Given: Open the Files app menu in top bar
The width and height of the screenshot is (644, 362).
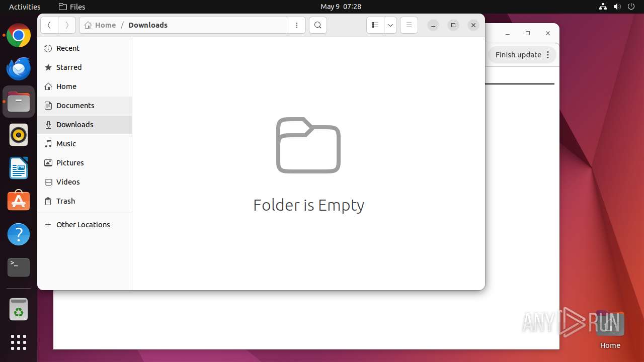Looking at the screenshot, I should tap(72, 7).
